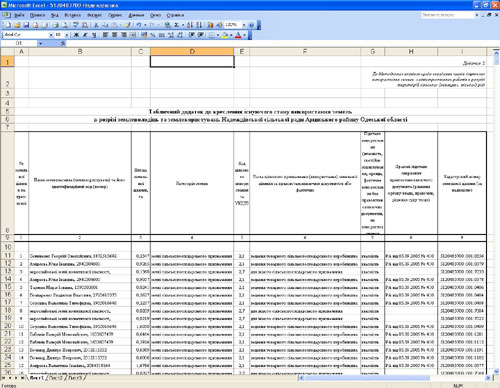The width and height of the screenshot is (500, 388).
Task: Increase cell indent
Action: click(x=201, y=35)
